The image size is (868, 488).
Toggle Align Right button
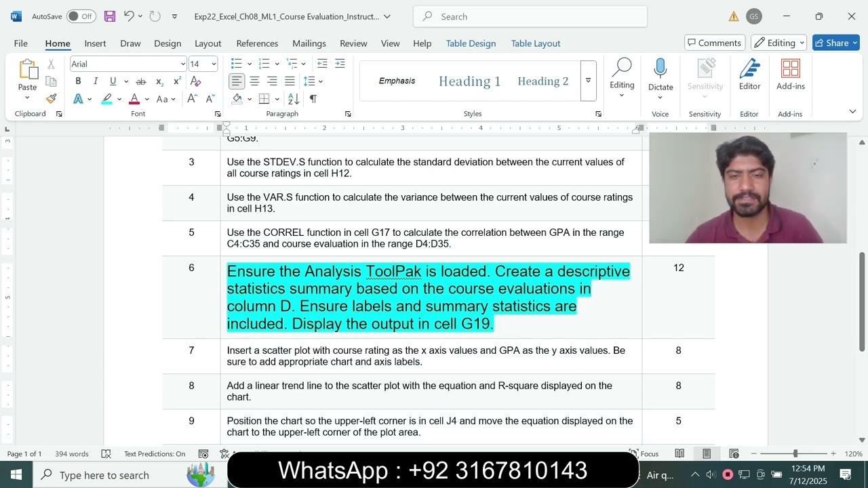point(272,81)
